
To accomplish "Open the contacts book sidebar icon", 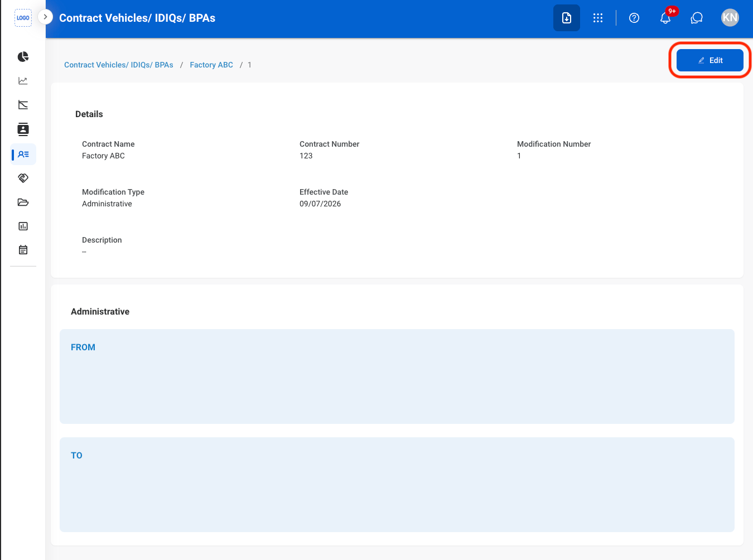I will [x=23, y=129].
